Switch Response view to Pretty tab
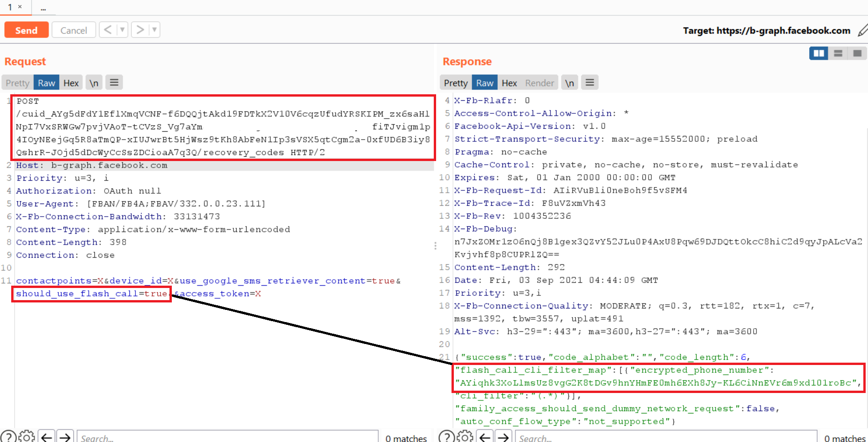 click(x=455, y=83)
